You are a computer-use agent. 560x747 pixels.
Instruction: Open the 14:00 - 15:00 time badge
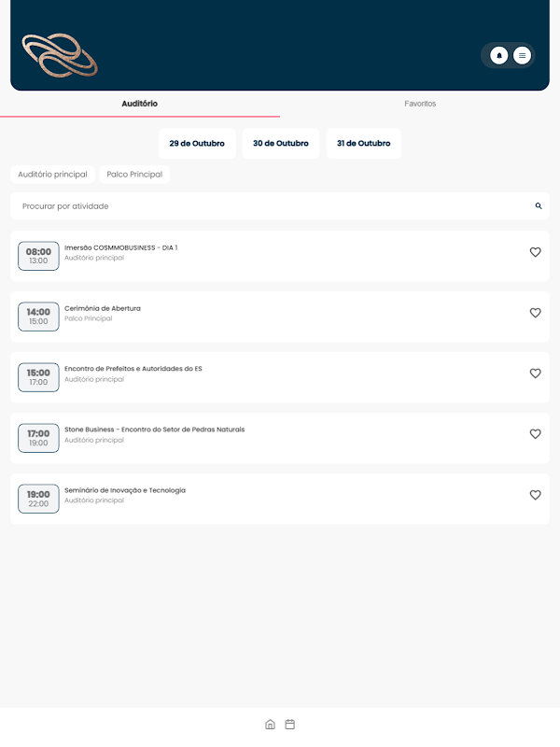[38, 317]
